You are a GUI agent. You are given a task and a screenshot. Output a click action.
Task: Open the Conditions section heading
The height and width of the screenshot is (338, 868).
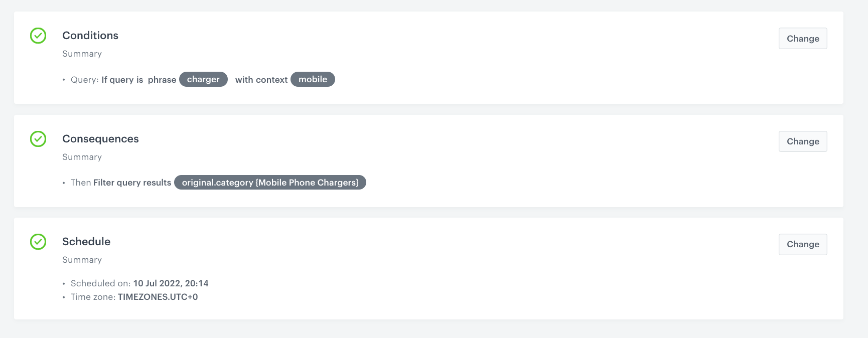coord(90,36)
